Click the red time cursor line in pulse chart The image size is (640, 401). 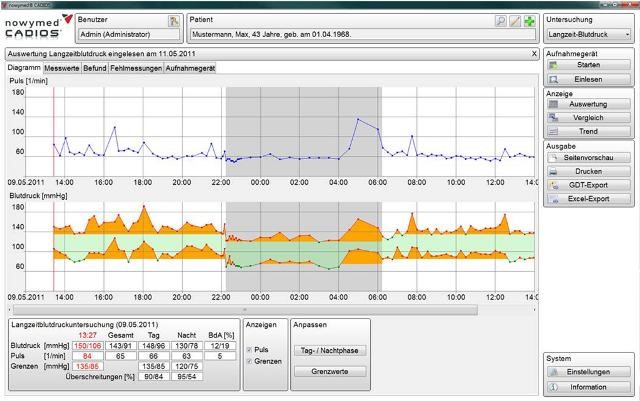53,131
